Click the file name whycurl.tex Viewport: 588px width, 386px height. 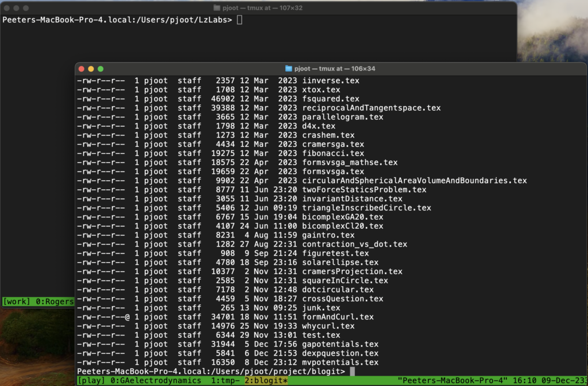coord(328,326)
